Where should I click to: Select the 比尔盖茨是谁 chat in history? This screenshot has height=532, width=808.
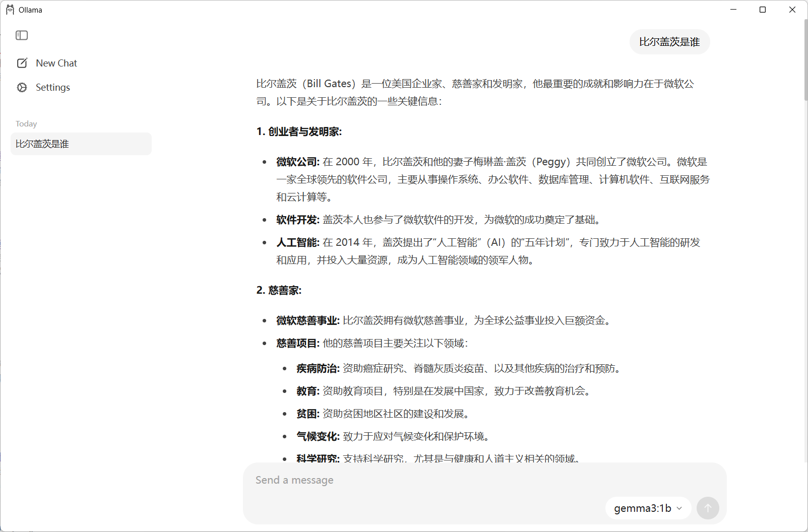click(81, 144)
